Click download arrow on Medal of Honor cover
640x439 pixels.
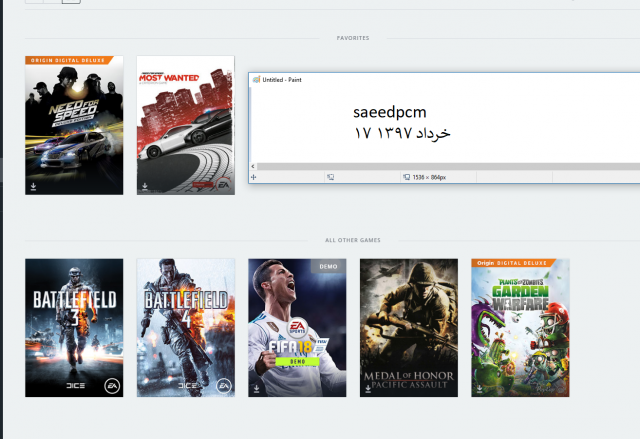pos(369,388)
